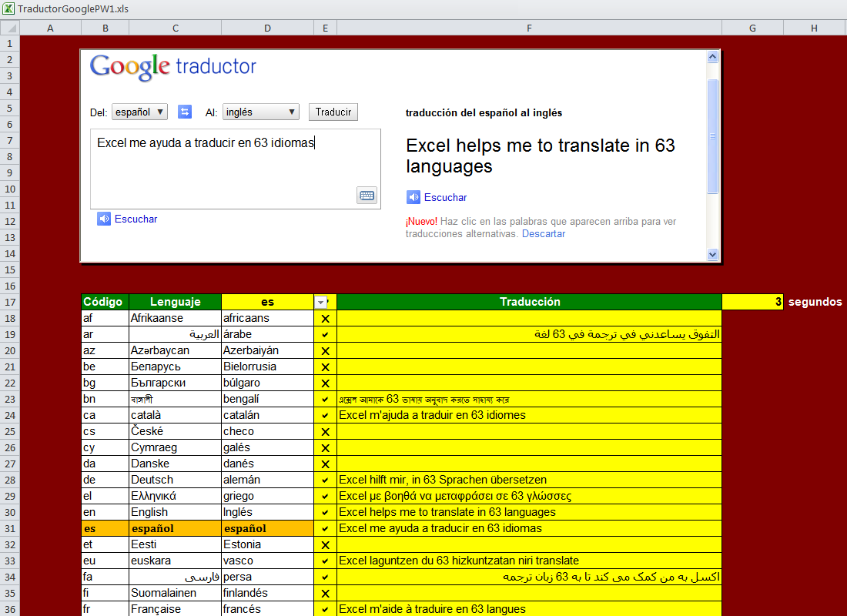Select column F header

(x=530, y=28)
